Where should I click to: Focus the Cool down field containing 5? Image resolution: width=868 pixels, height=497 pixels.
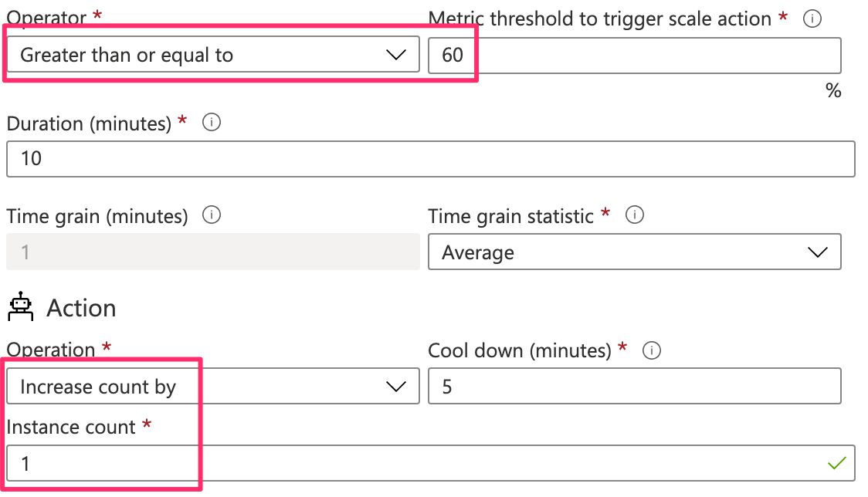point(634,386)
